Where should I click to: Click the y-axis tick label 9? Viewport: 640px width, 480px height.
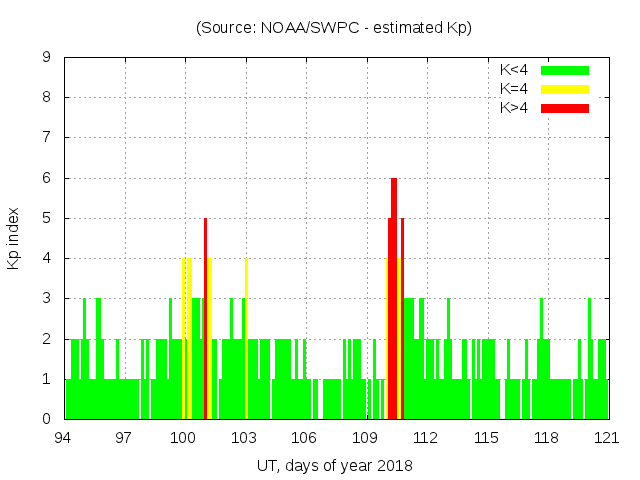click(47, 58)
